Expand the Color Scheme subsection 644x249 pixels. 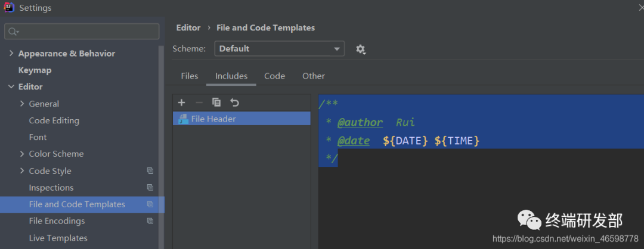(x=22, y=154)
